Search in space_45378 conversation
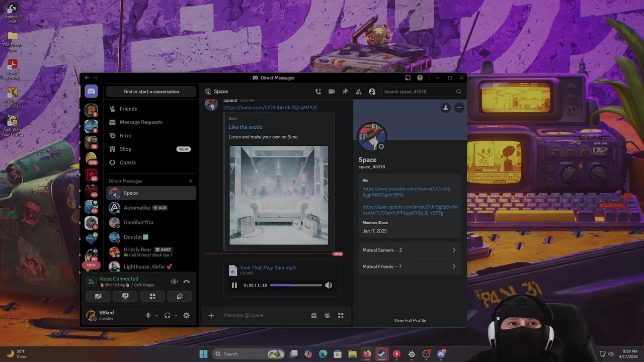The height and width of the screenshot is (362, 644). coord(422,92)
